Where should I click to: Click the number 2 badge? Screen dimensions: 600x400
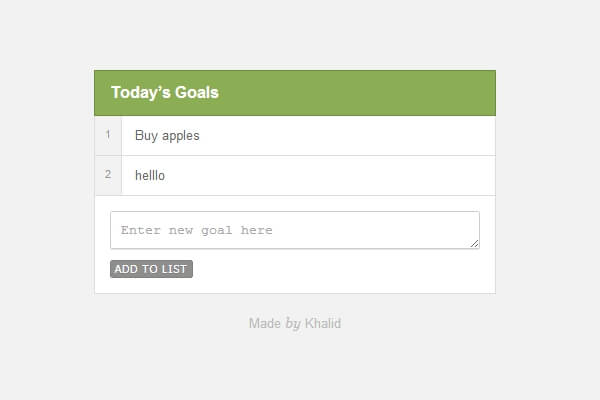[x=108, y=175]
